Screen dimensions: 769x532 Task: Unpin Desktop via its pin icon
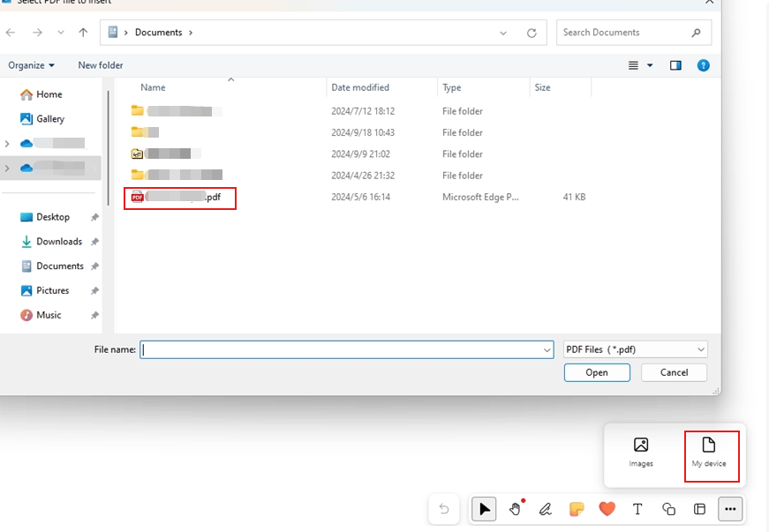94,218
